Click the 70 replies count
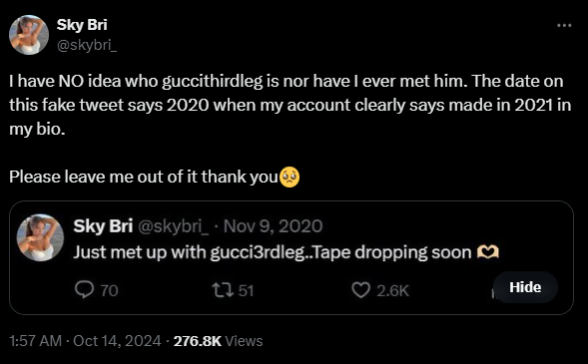 109,290
